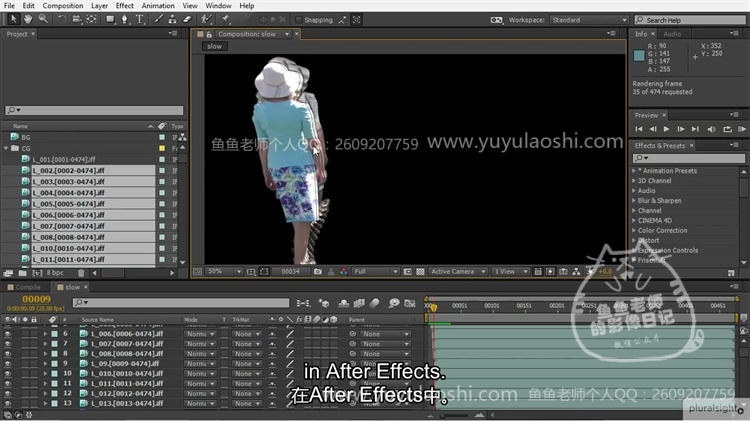Image resolution: width=750 pixels, height=421 pixels.
Task: Select the Zoom magnifier tool
Action: point(43,19)
